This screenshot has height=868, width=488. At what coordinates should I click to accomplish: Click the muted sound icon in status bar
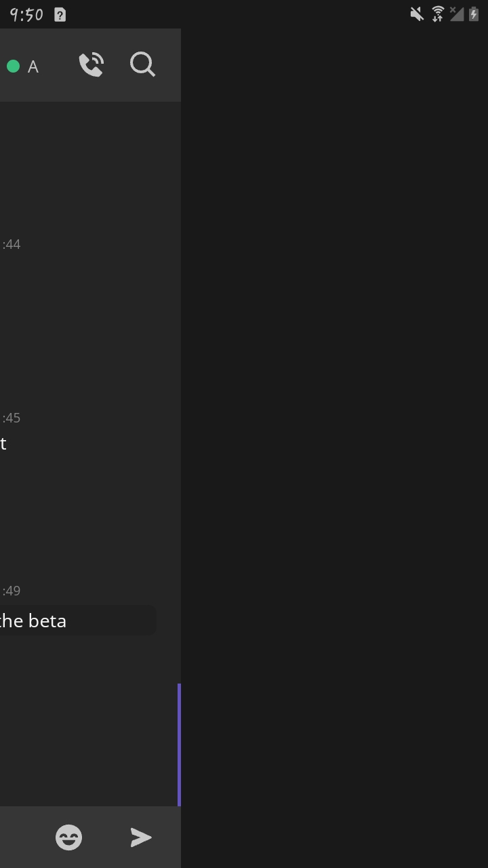(416, 14)
